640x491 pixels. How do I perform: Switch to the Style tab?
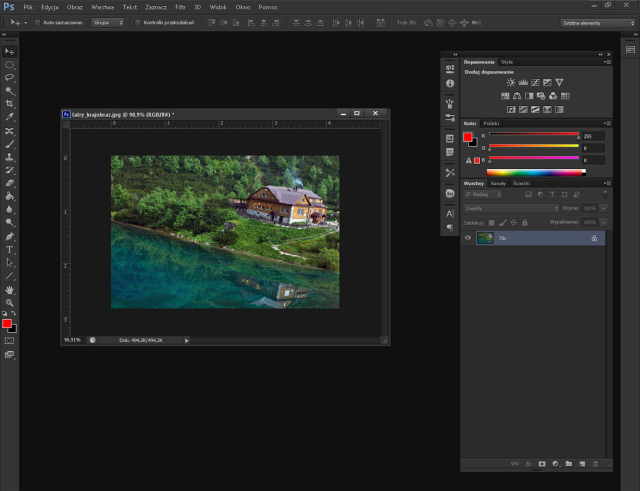click(507, 62)
